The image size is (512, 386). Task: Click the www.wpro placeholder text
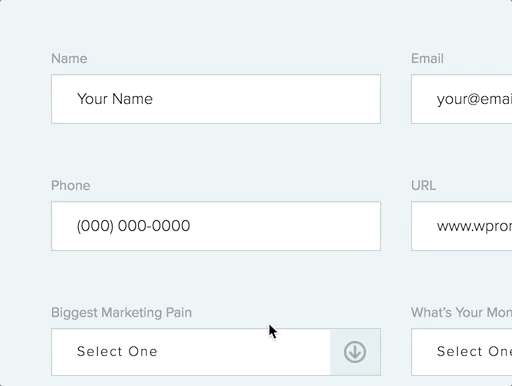(x=474, y=226)
